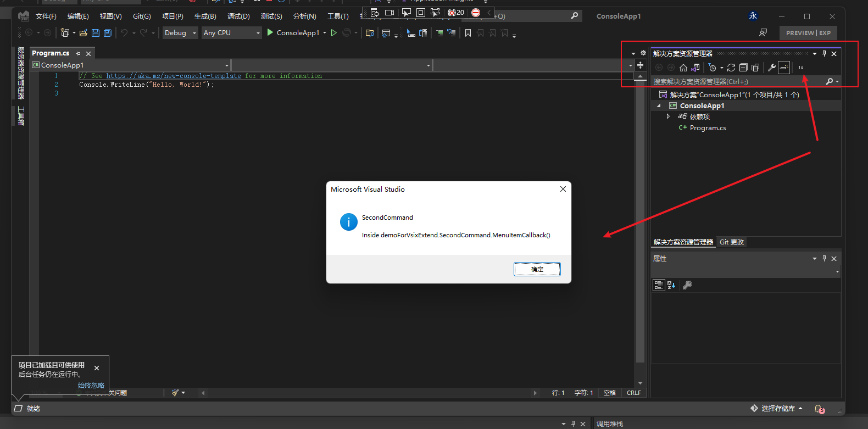Open the Solution Explorer search options dropdown
The height and width of the screenshot is (429, 868).
(x=837, y=81)
